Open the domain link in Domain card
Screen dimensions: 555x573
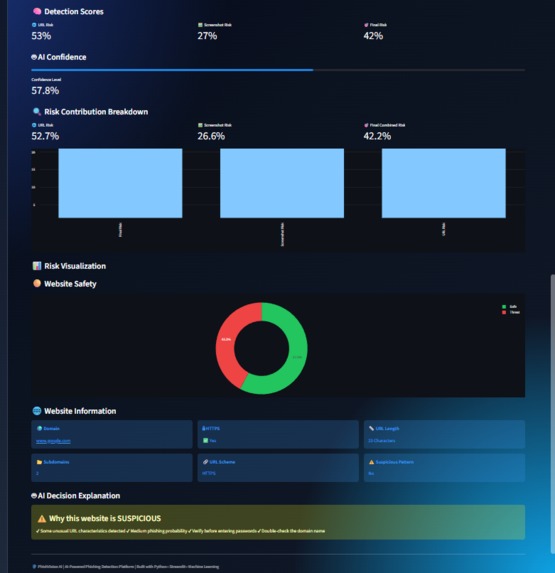[x=53, y=441]
